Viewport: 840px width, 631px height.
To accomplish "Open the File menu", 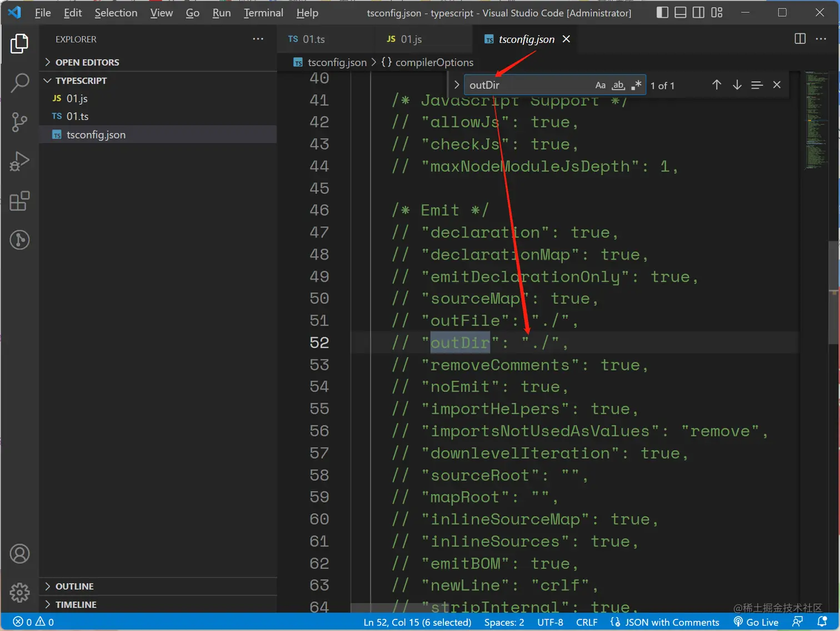I will tap(43, 12).
